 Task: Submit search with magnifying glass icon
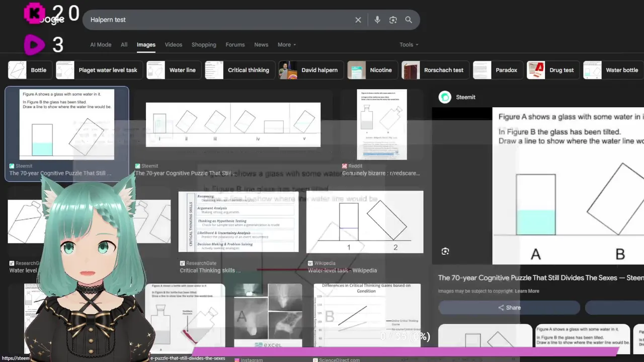tap(409, 20)
